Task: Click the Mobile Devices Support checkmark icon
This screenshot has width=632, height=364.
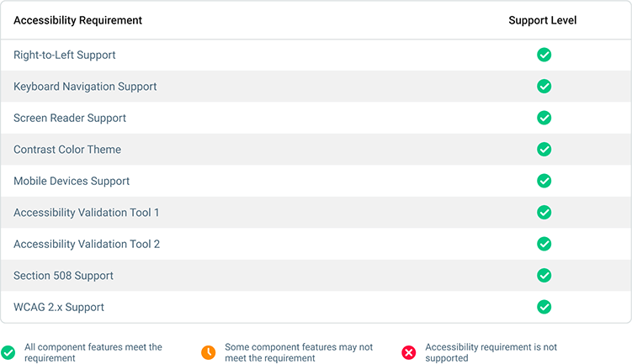Action: 544,181
